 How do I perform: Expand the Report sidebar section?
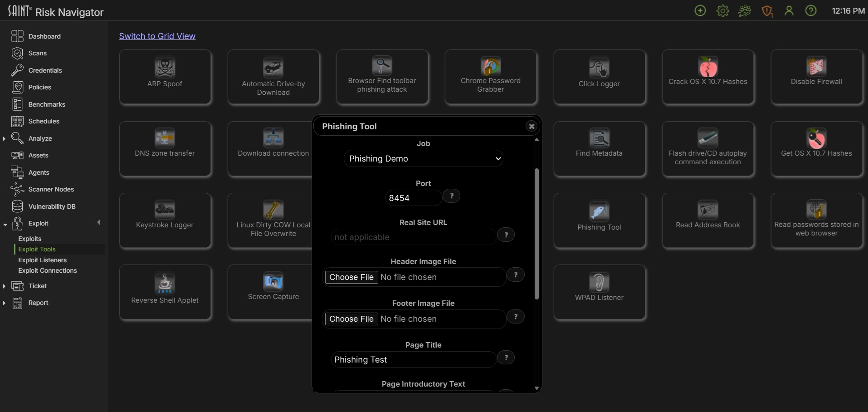tap(4, 303)
